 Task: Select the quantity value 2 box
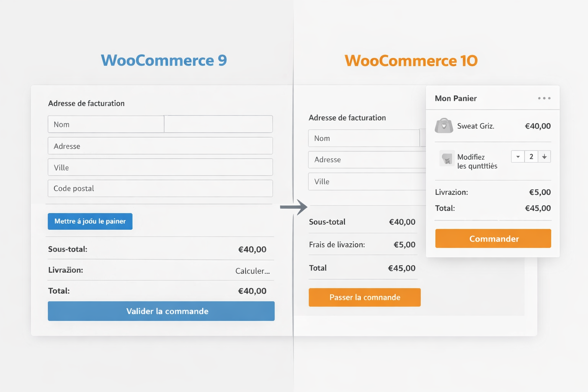click(x=531, y=157)
